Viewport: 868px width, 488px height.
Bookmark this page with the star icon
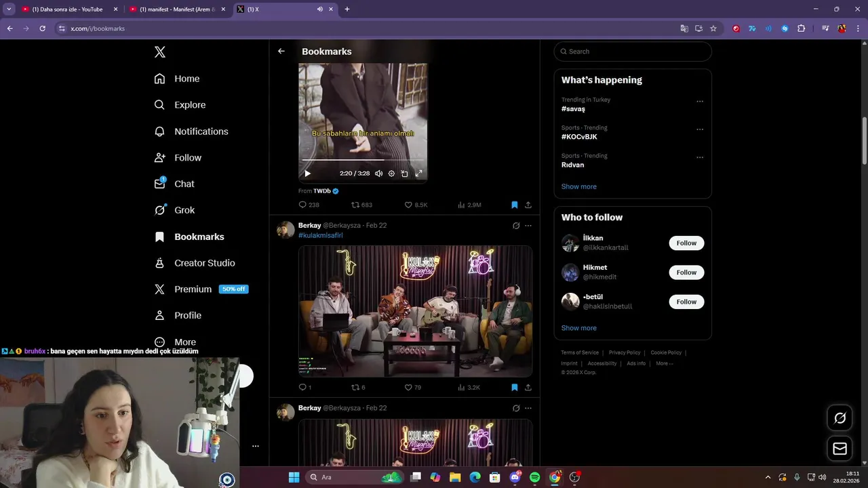click(x=713, y=28)
